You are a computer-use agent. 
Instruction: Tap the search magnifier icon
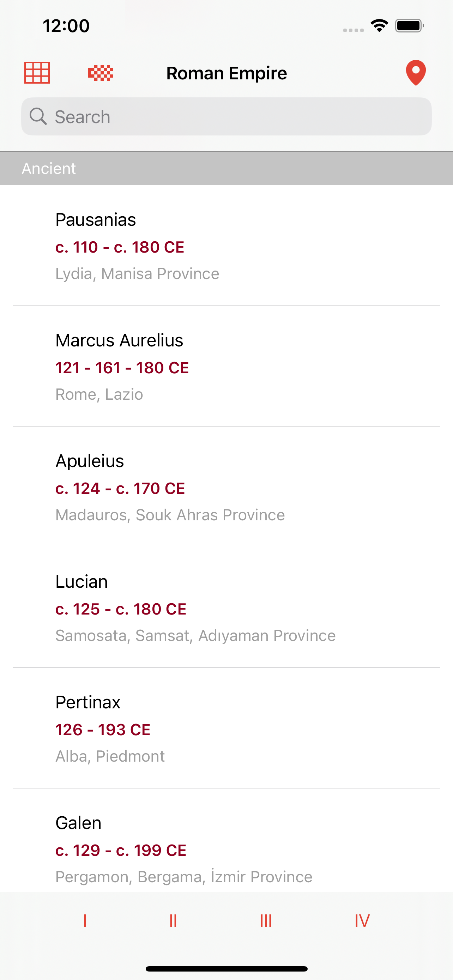pyautogui.click(x=38, y=116)
